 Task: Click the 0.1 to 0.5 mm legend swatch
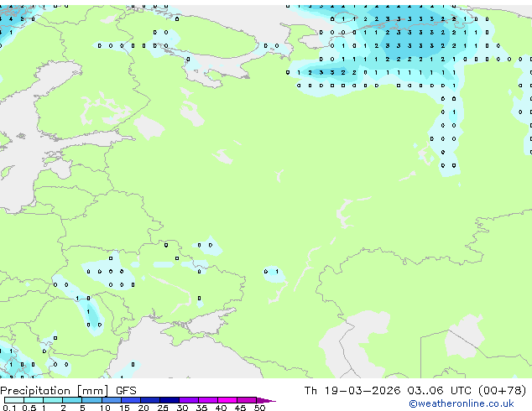pos(14,400)
